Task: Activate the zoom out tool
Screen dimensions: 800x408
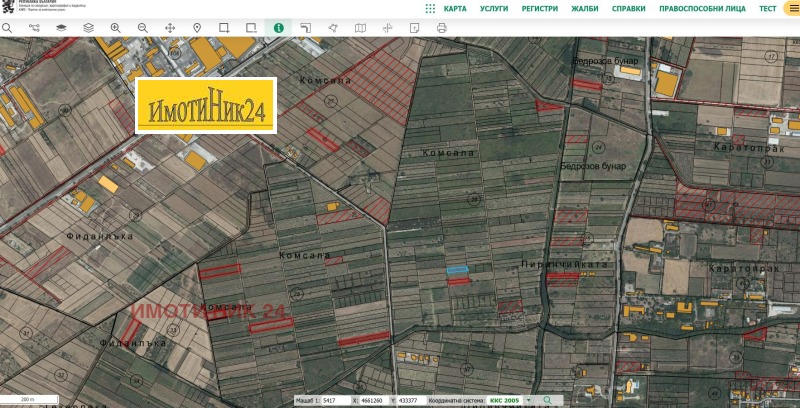Action: pos(143,28)
